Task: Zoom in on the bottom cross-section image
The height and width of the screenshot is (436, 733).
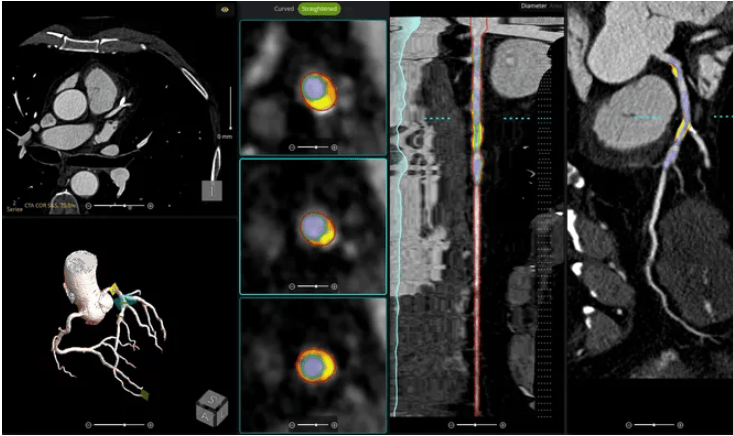Action: [333, 424]
